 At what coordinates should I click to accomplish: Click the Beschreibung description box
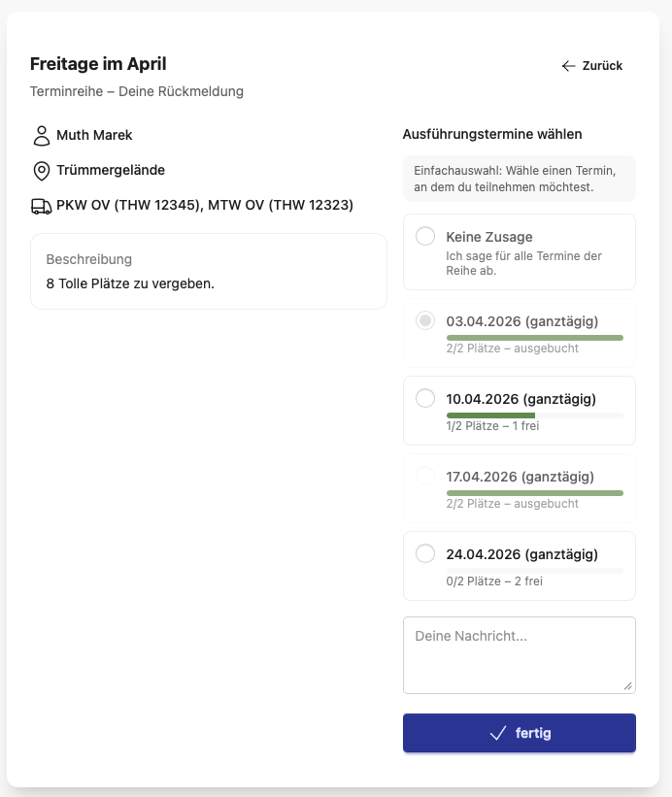coord(209,272)
